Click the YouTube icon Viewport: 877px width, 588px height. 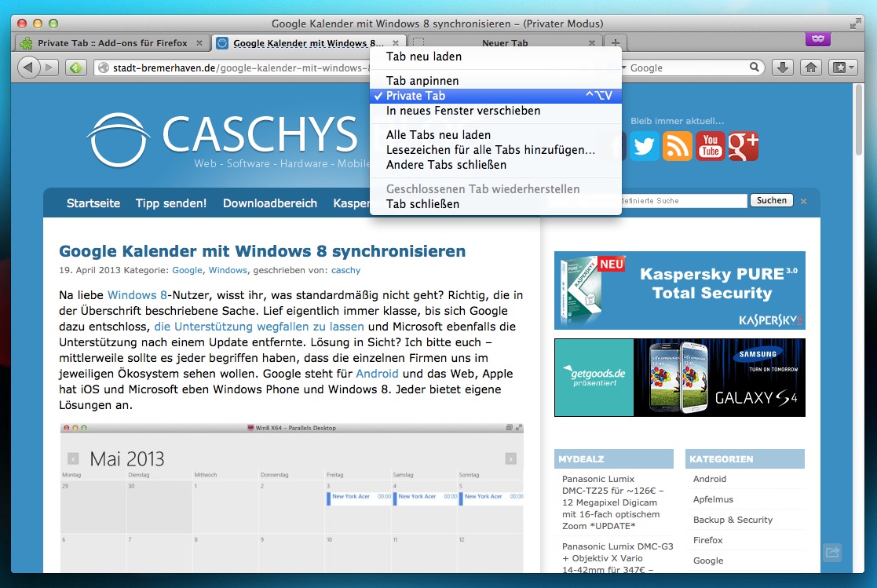coord(711,146)
